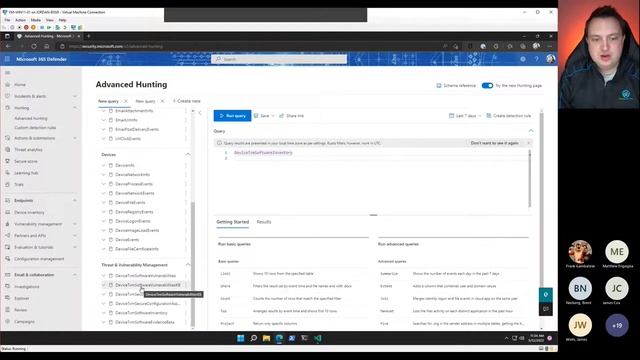Click the hamburger menu to collapse the sidebar
This screenshot has height=360, width=640.
[x=7, y=73]
